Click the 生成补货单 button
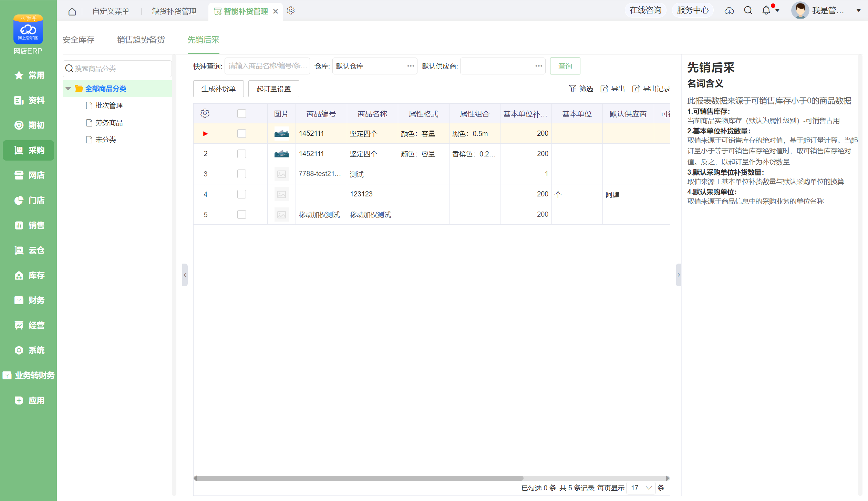The height and width of the screenshot is (501, 868). pyautogui.click(x=218, y=89)
